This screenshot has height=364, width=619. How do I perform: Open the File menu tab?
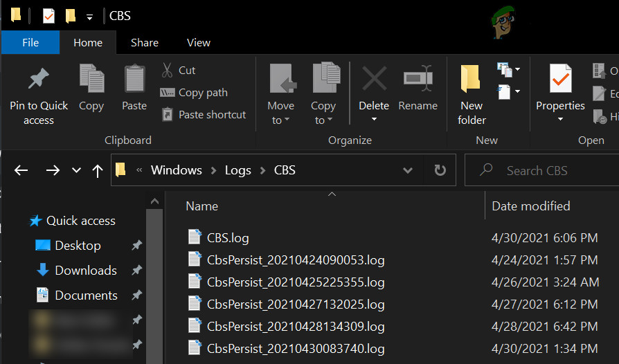tap(30, 42)
